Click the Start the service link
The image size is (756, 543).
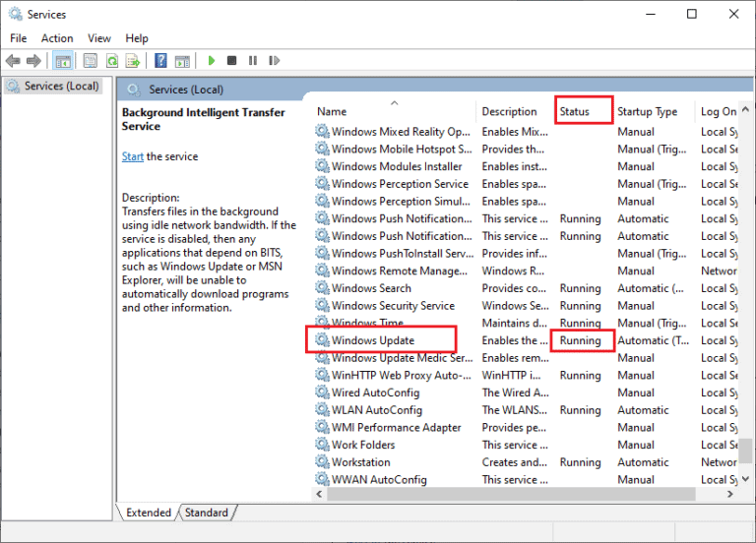click(x=133, y=156)
